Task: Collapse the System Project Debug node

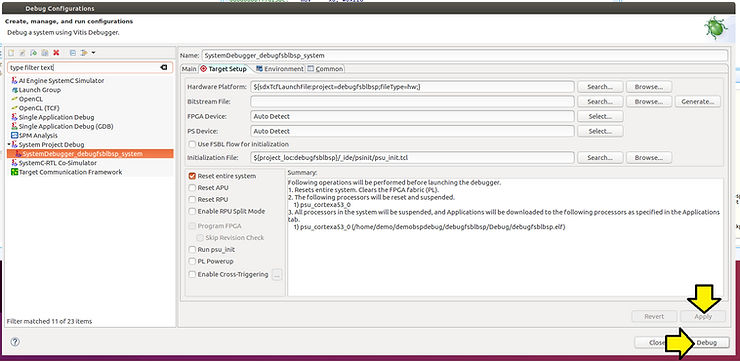Action: [x=8, y=144]
